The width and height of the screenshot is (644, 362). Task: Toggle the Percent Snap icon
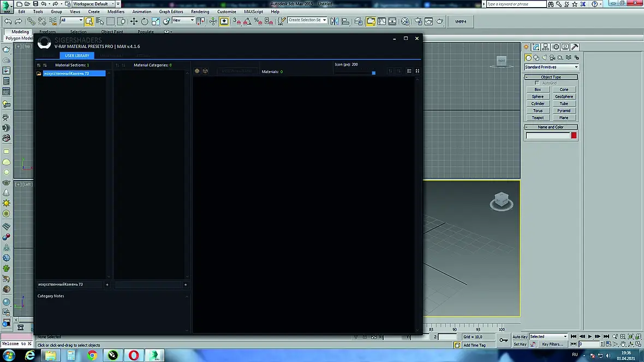[x=258, y=21]
